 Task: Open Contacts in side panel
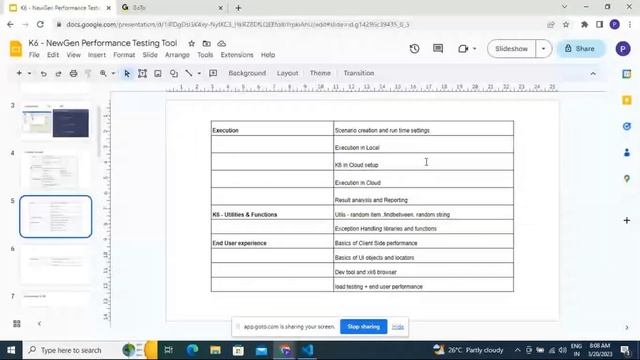pos(627,153)
